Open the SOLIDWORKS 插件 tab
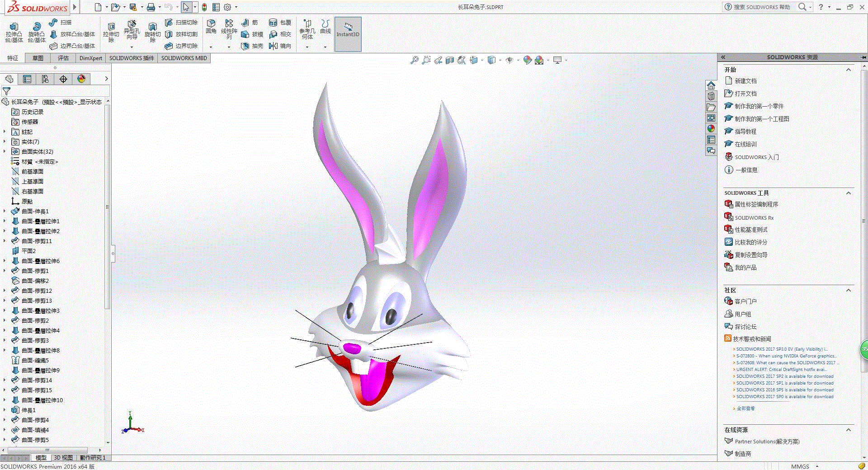The width and height of the screenshot is (868, 470). [132, 58]
